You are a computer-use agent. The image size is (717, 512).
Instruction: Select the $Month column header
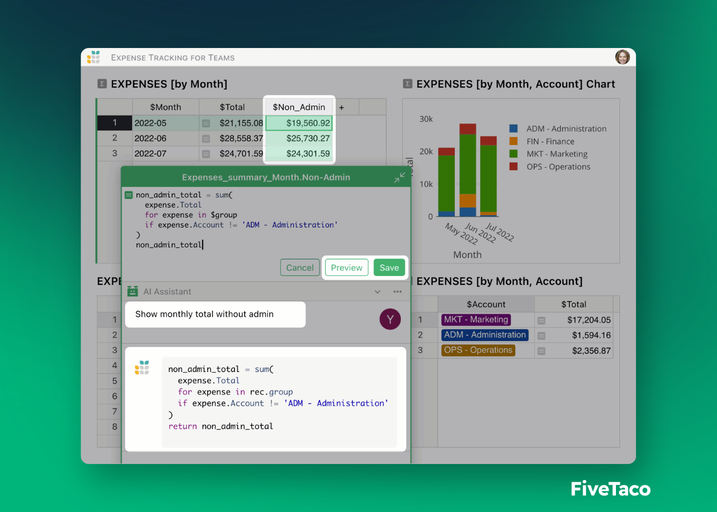[165, 107]
